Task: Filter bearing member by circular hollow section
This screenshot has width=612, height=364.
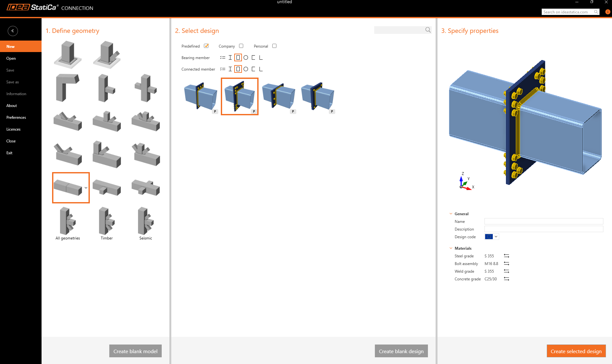Action: point(246,57)
